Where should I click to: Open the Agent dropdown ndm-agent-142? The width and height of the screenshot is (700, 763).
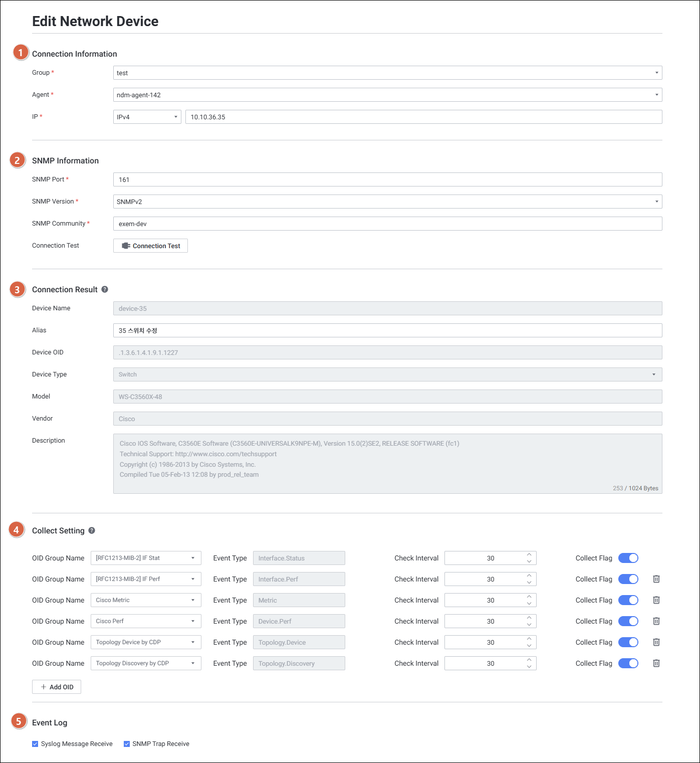tap(387, 95)
